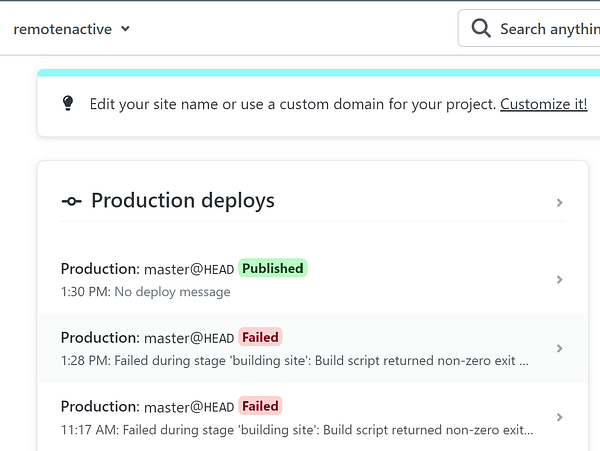The height and width of the screenshot is (451, 600).
Task: Click the search magnifier icon
Action: pos(480,28)
